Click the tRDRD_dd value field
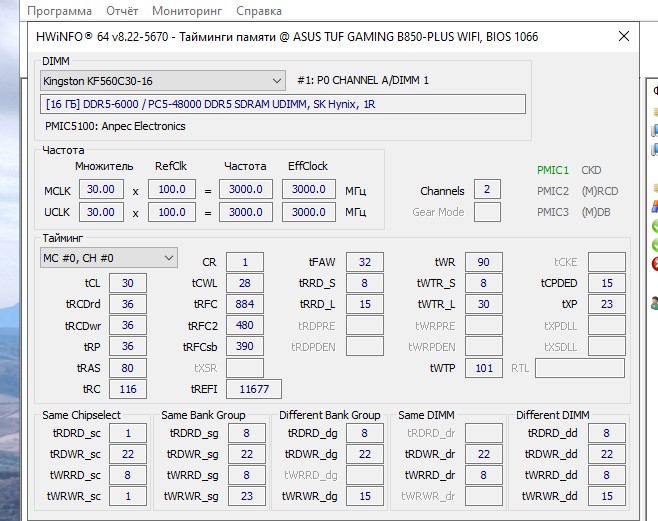Screen dimensions: 658x521 tap(607, 433)
